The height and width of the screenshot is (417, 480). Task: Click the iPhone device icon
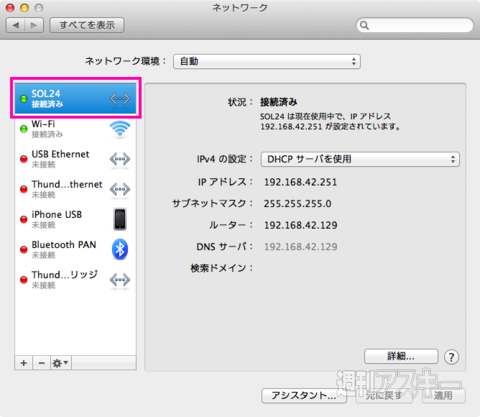pyautogui.click(x=120, y=219)
